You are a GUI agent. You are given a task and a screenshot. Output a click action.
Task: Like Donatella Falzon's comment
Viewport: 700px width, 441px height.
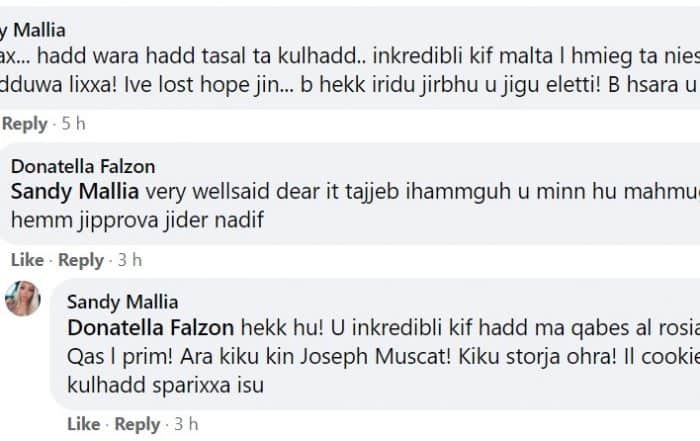point(27,260)
